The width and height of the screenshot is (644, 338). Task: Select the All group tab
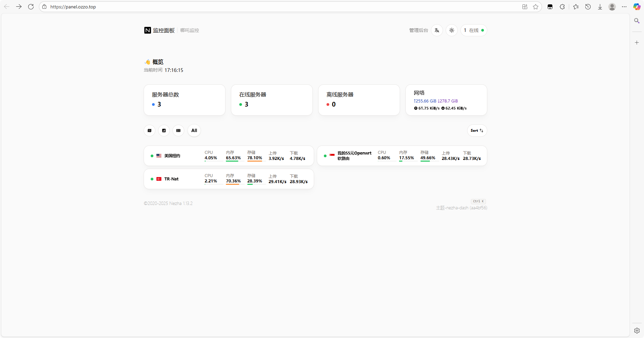point(194,131)
